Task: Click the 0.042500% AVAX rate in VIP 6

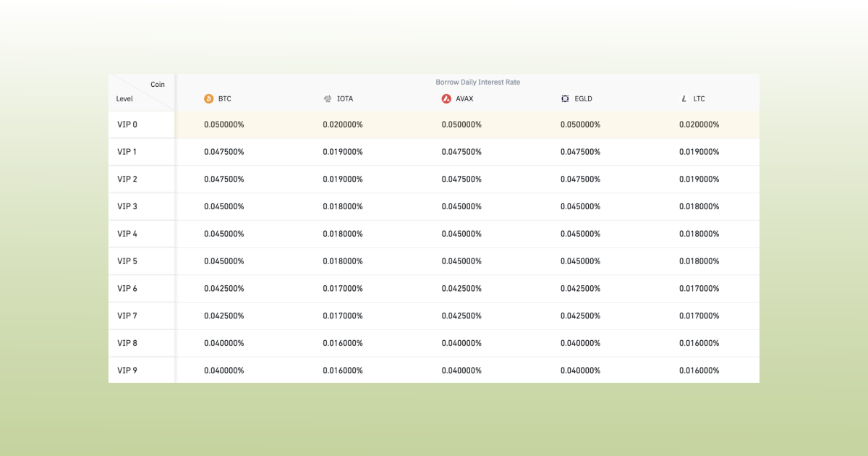Action: click(462, 288)
